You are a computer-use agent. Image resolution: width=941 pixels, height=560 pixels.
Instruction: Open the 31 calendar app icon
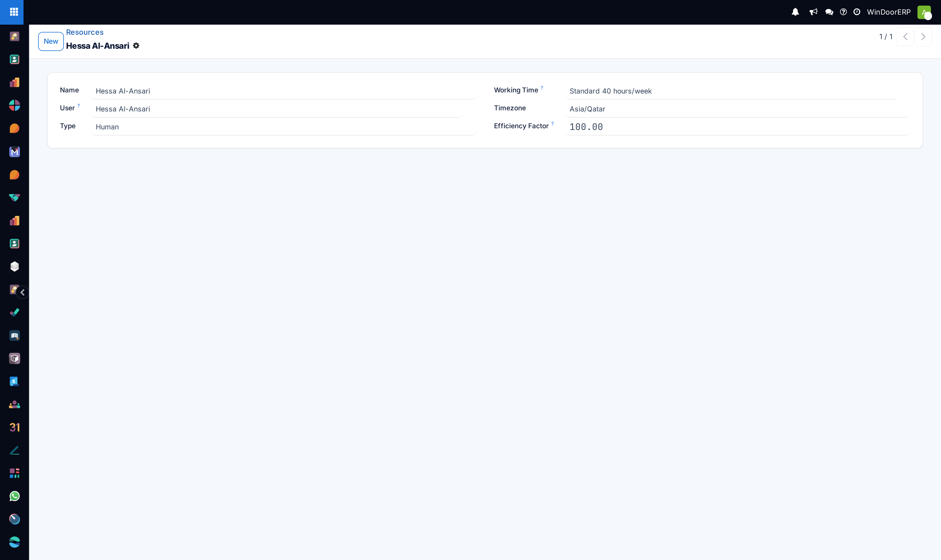point(14,427)
